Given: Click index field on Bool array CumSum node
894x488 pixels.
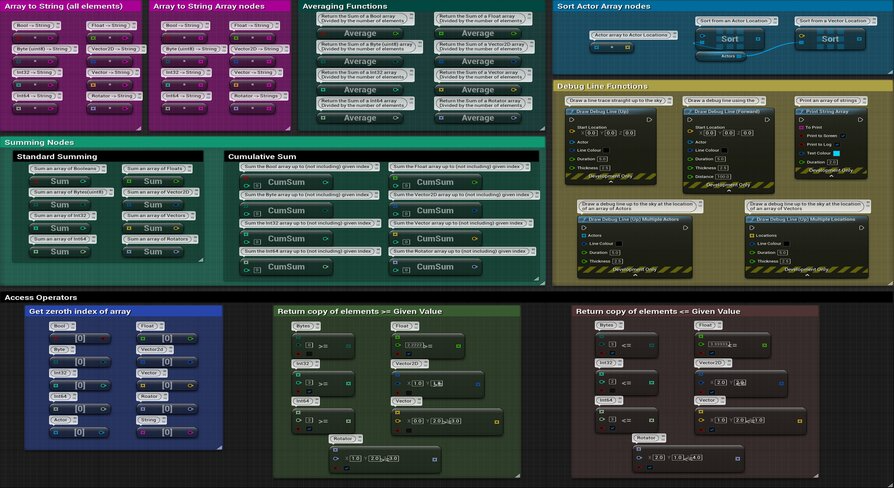Looking at the screenshot, I should (257, 186).
